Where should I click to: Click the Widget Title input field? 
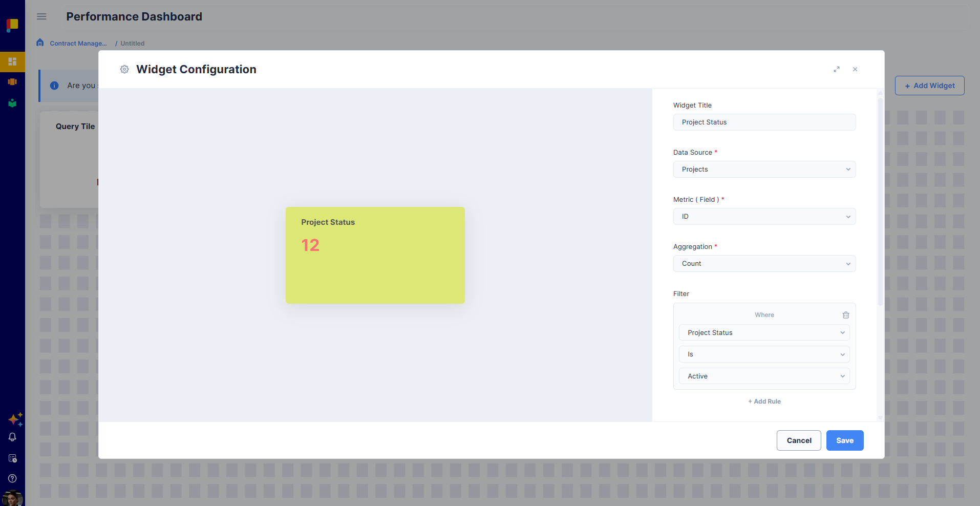coord(764,122)
